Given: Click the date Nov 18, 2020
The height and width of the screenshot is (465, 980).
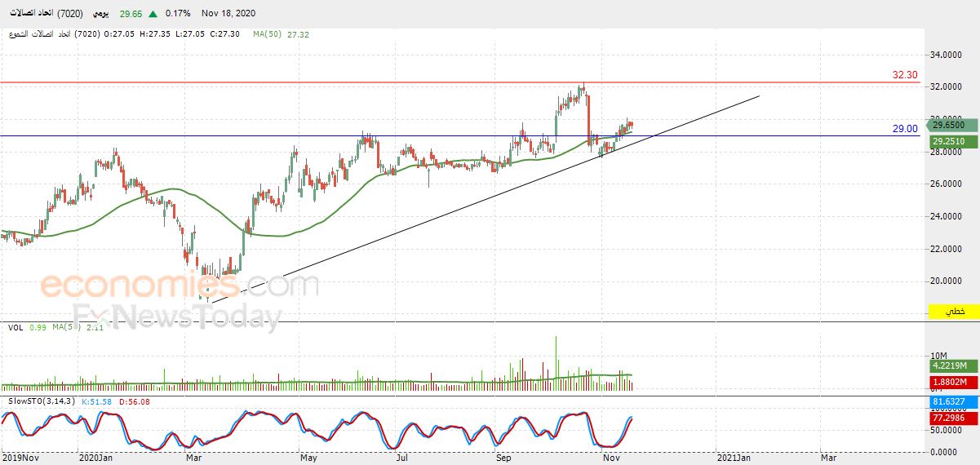Looking at the screenshot, I should 230,14.
